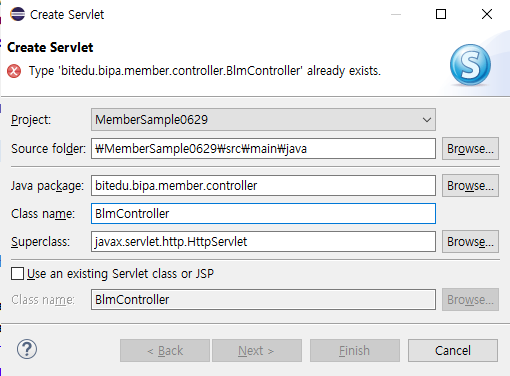Focus the Superclass input field
The width and height of the screenshot is (510, 376).
[x=263, y=242]
